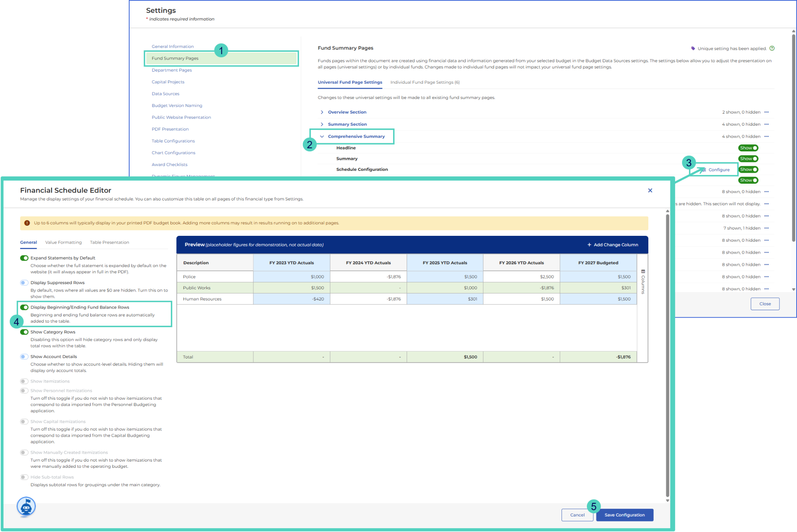This screenshot has height=532, width=797.
Task: Go to Public Website Presentation
Action: tap(181, 117)
